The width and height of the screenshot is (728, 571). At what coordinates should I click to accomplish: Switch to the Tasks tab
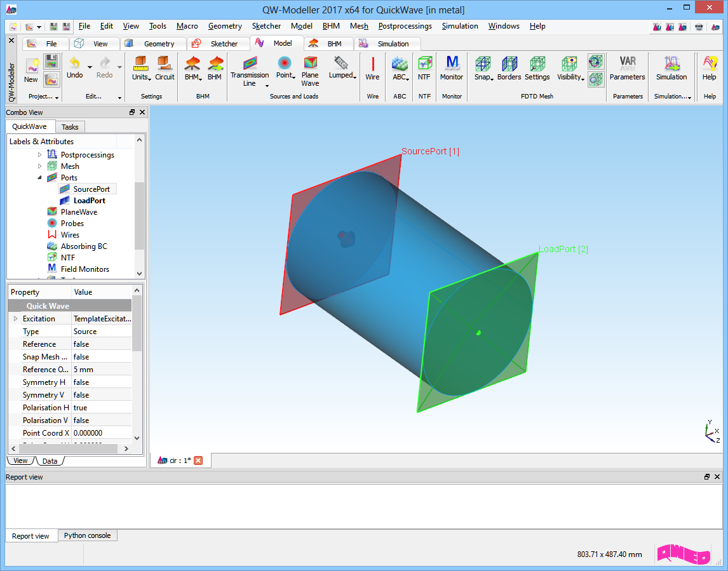[70, 127]
